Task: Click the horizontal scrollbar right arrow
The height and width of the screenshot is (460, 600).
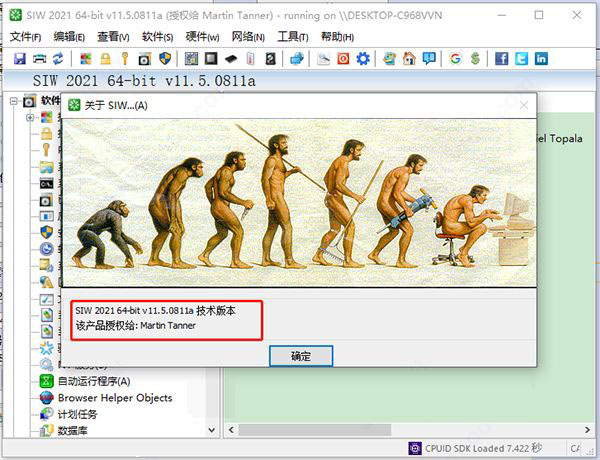Action: pyautogui.click(x=587, y=430)
